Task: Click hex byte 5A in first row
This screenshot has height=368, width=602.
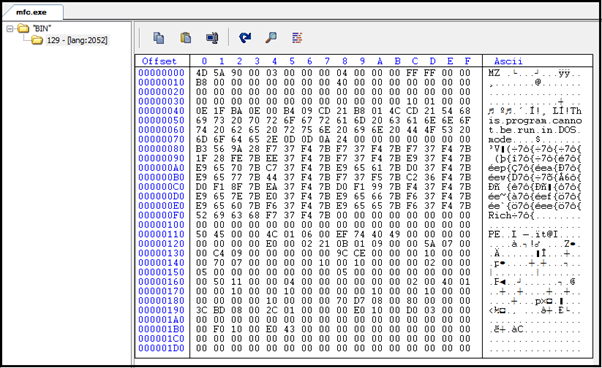Action: [219, 73]
